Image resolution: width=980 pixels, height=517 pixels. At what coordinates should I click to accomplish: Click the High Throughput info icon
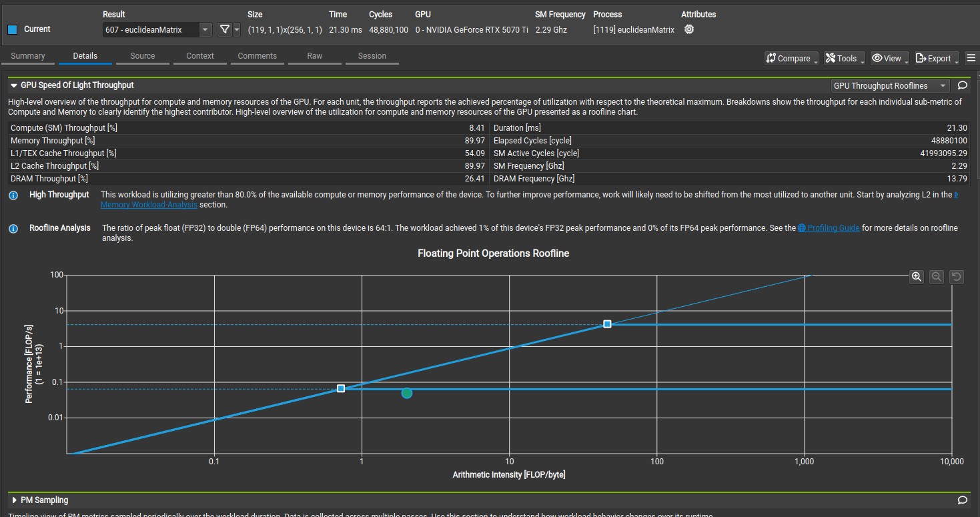point(13,195)
